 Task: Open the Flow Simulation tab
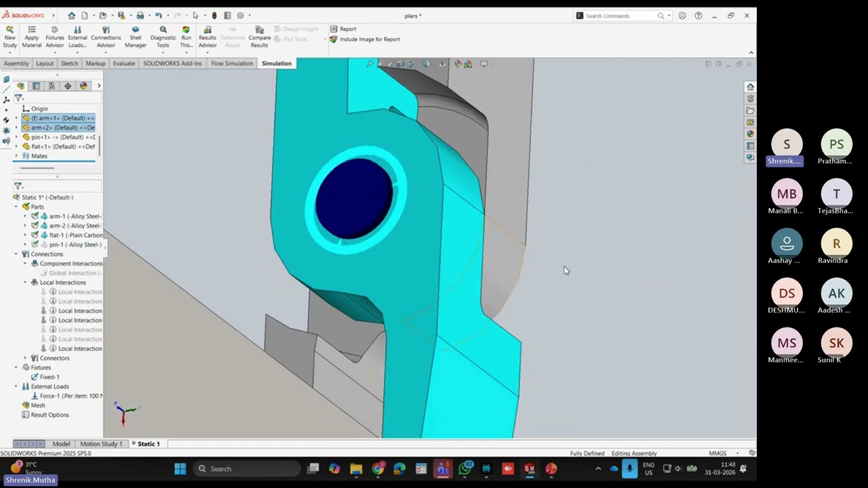[232, 64]
